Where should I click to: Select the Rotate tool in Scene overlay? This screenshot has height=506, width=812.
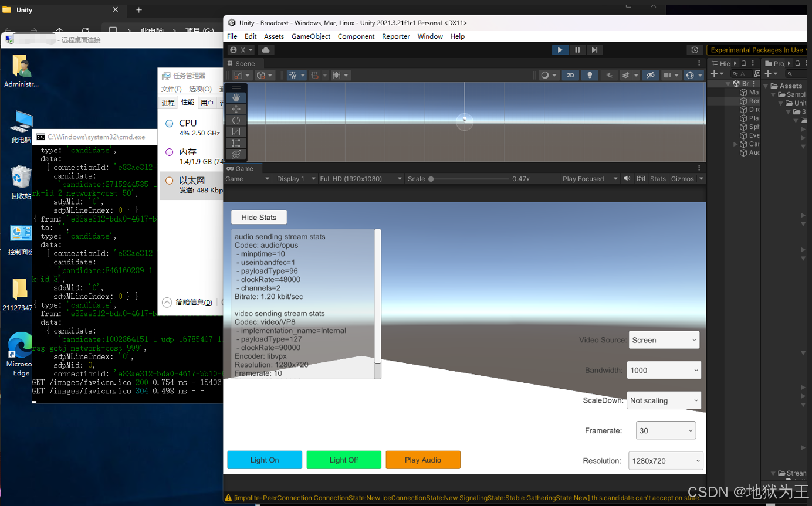[236, 120]
